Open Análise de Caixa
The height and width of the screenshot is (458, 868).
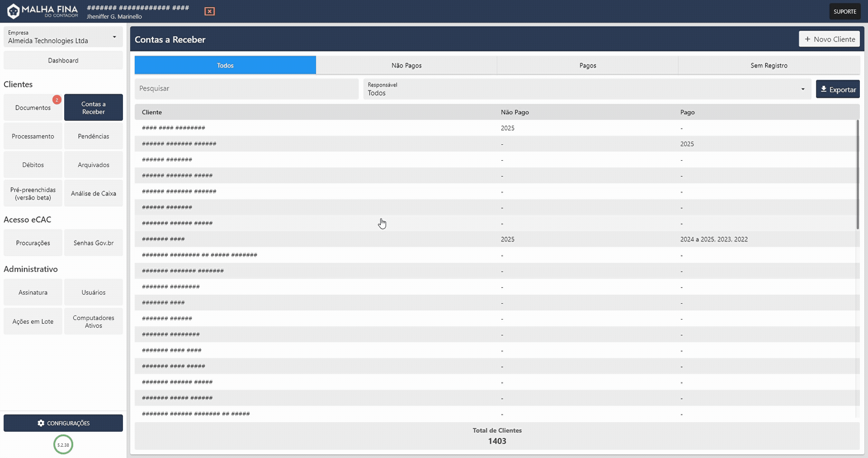pyautogui.click(x=93, y=193)
